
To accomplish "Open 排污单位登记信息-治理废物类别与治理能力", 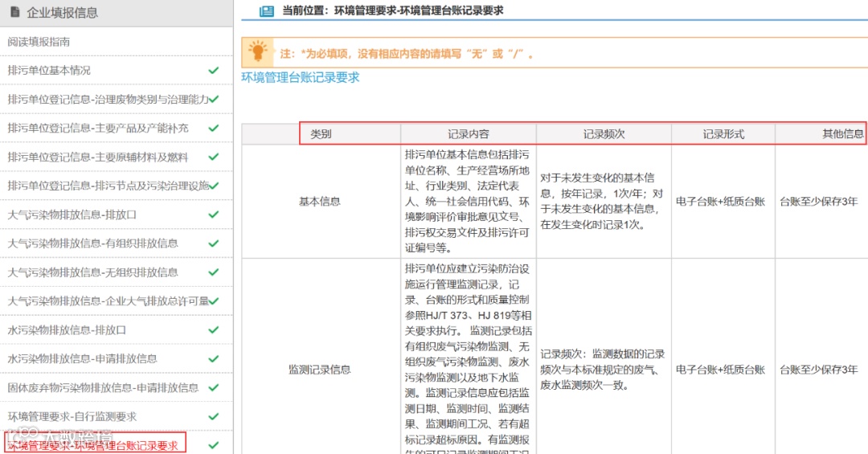I will coord(108,99).
